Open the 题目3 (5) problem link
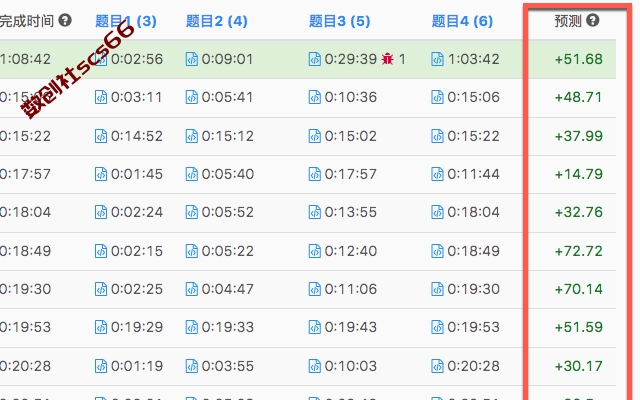The image size is (640, 400). click(340, 21)
